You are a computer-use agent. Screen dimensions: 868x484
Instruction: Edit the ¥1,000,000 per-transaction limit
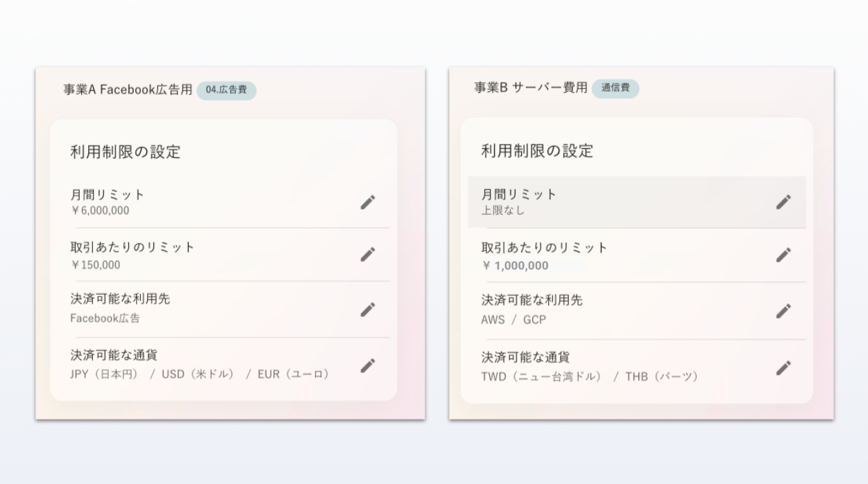[x=783, y=255]
